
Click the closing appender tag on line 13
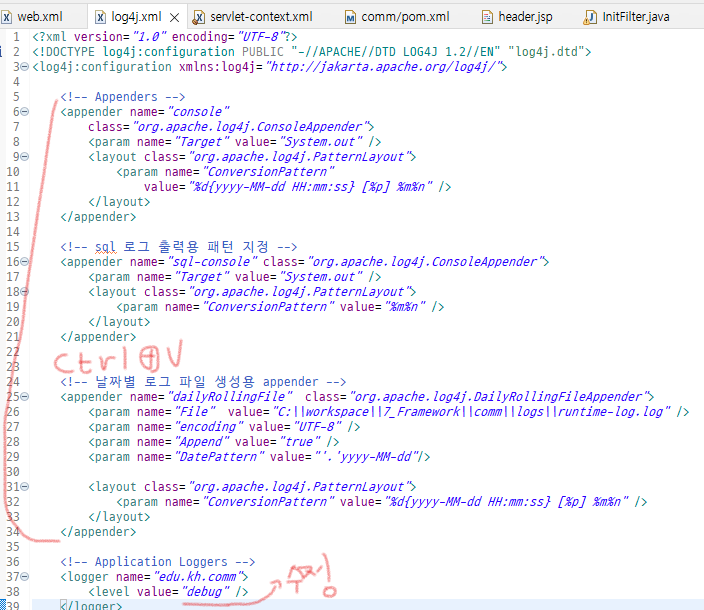pos(98,217)
